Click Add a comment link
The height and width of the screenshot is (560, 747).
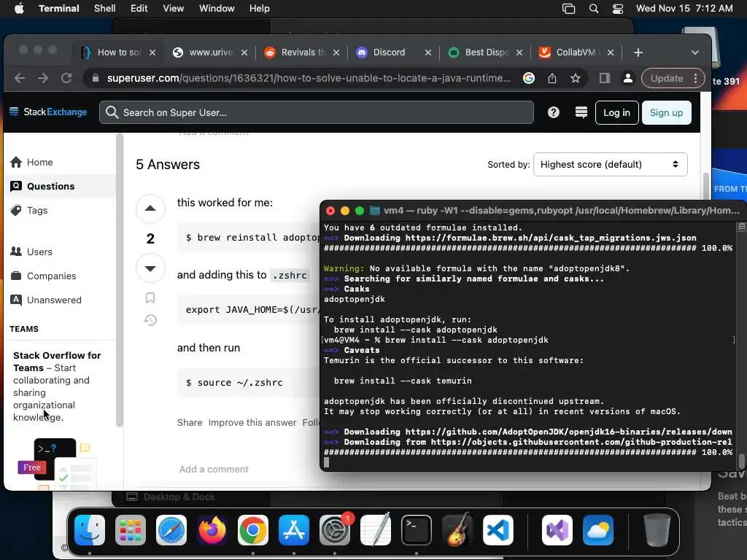[214, 469]
